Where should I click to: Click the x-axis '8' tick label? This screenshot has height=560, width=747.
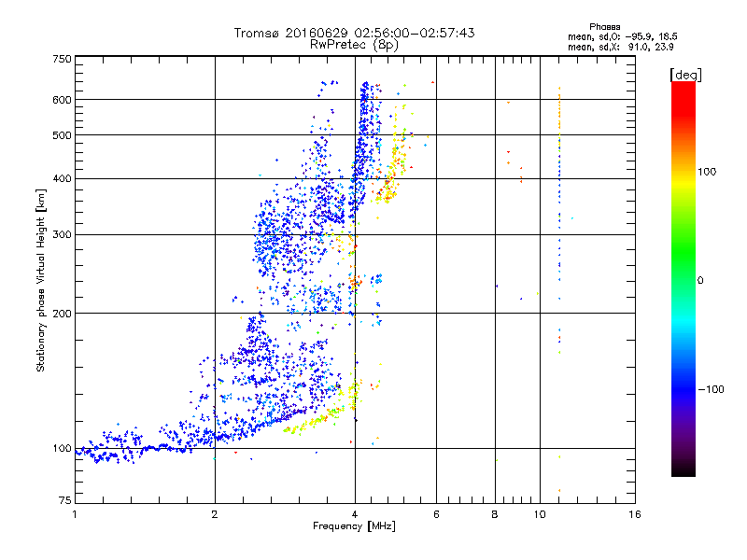[x=495, y=514]
